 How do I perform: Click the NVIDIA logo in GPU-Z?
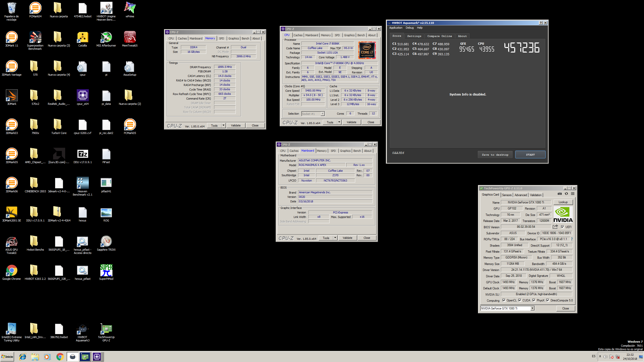[563, 214]
